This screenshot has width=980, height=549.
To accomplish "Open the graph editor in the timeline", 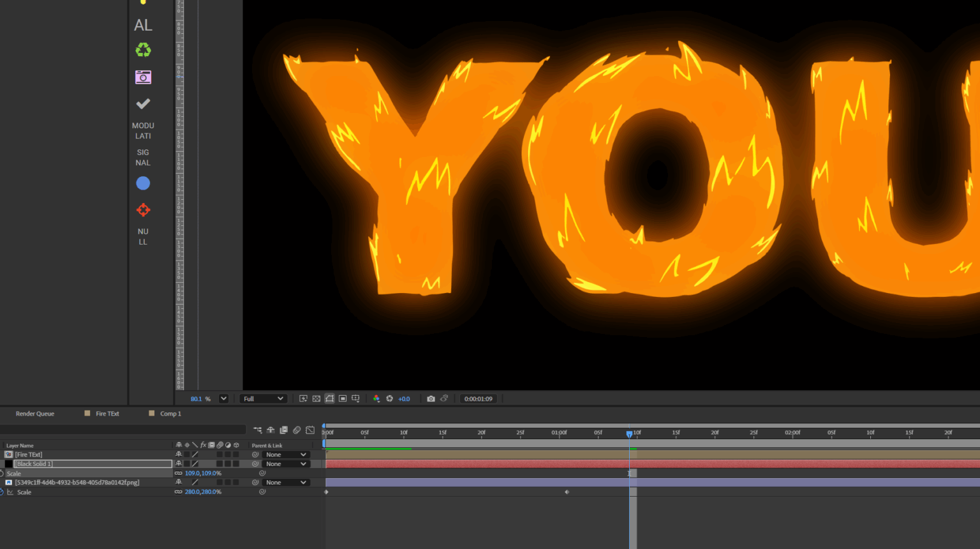I will point(310,430).
